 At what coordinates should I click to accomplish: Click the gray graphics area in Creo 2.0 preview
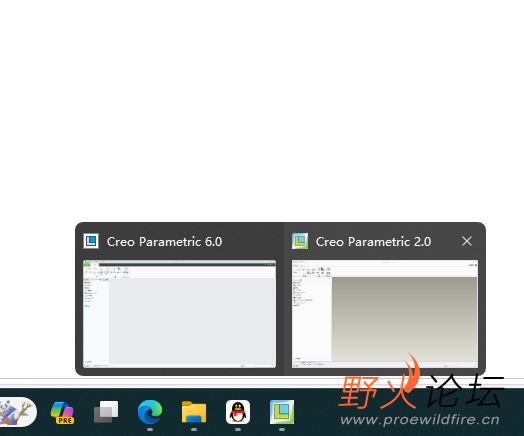(x=404, y=319)
